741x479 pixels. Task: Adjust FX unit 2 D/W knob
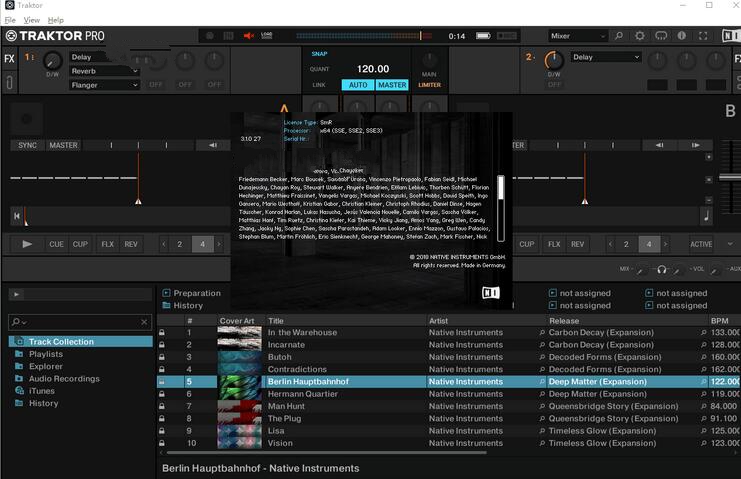(x=554, y=60)
